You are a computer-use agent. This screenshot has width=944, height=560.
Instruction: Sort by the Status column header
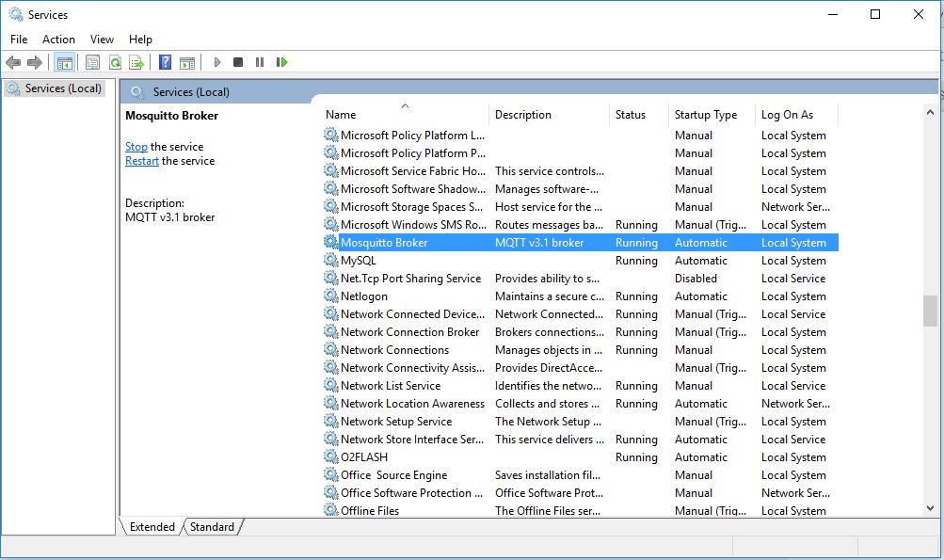point(631,115)
